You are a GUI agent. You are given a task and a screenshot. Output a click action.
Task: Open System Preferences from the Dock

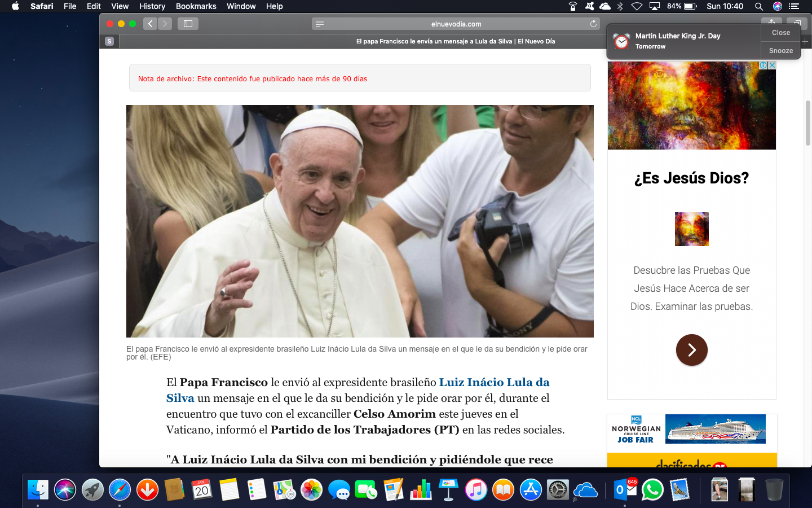tap(558, 490)
